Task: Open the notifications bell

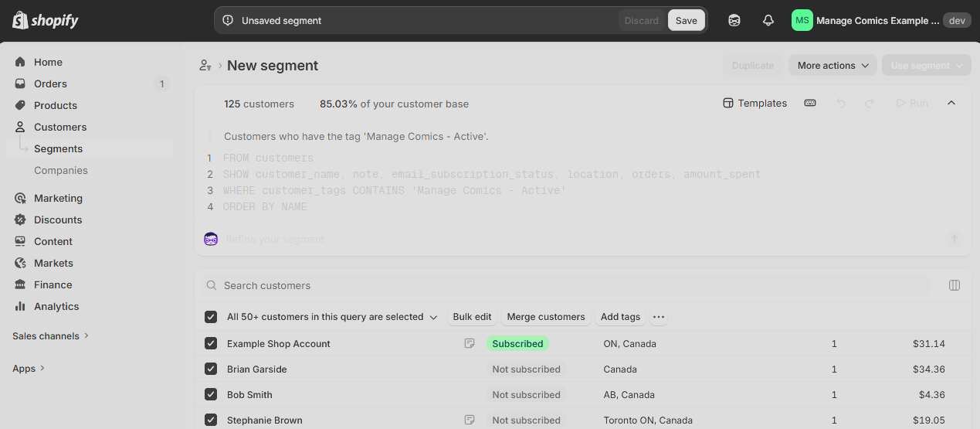Action: pyautogui.click(x=768, y=21)
